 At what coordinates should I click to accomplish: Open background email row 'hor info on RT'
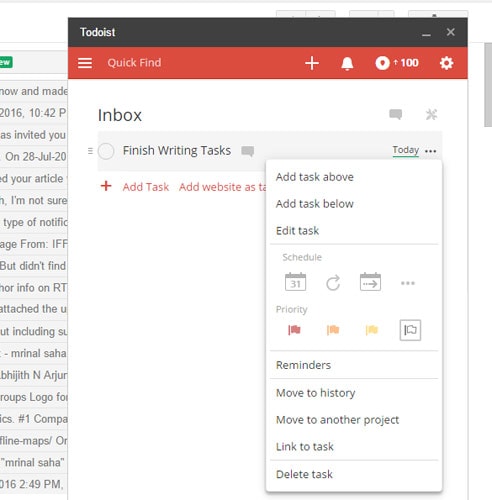[33, 288]
